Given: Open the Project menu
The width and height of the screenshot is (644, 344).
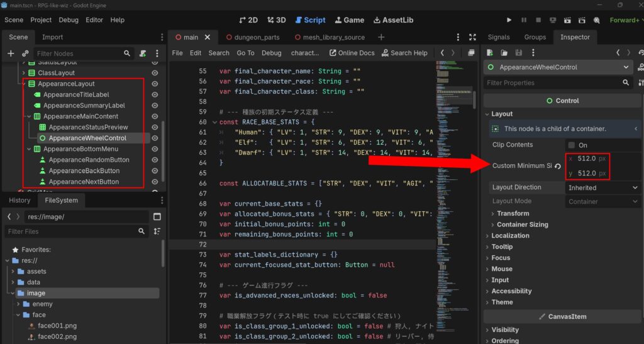Looking at the screenshot, I should coord(41,19).
